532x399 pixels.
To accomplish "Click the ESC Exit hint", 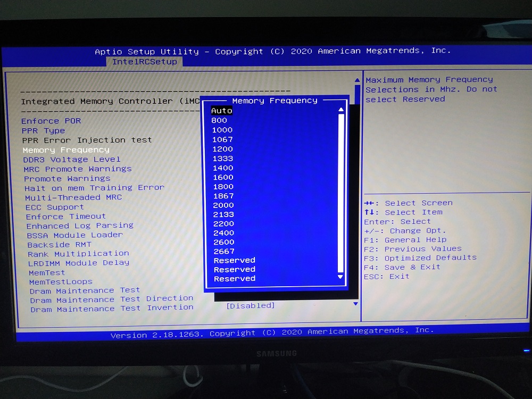I will 386,277.
